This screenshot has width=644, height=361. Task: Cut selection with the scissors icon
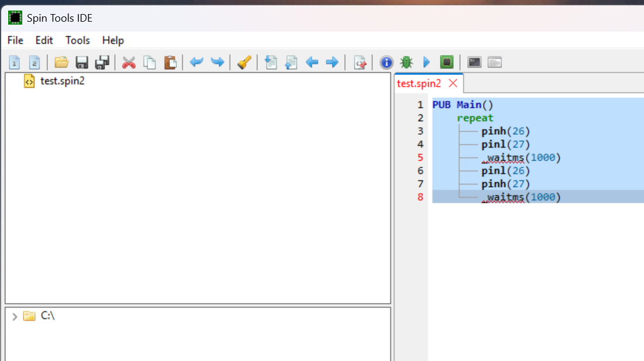(129, 62)
